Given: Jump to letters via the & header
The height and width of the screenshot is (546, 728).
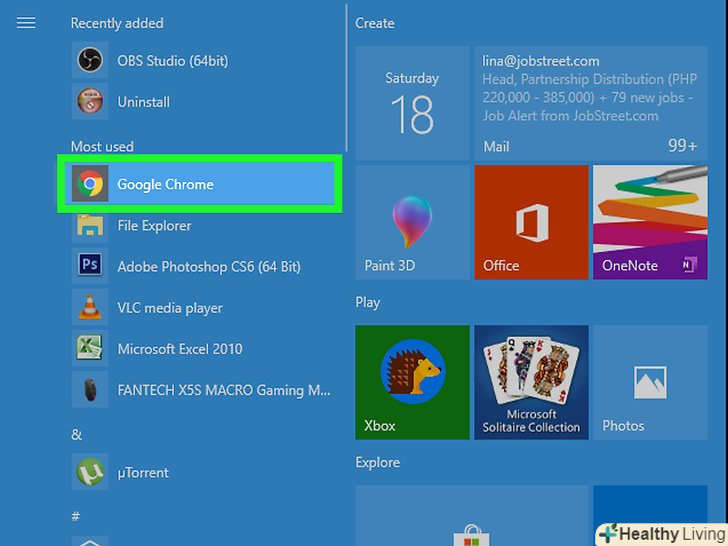Looking at the screenshot, I should click(x=77, y=435).
